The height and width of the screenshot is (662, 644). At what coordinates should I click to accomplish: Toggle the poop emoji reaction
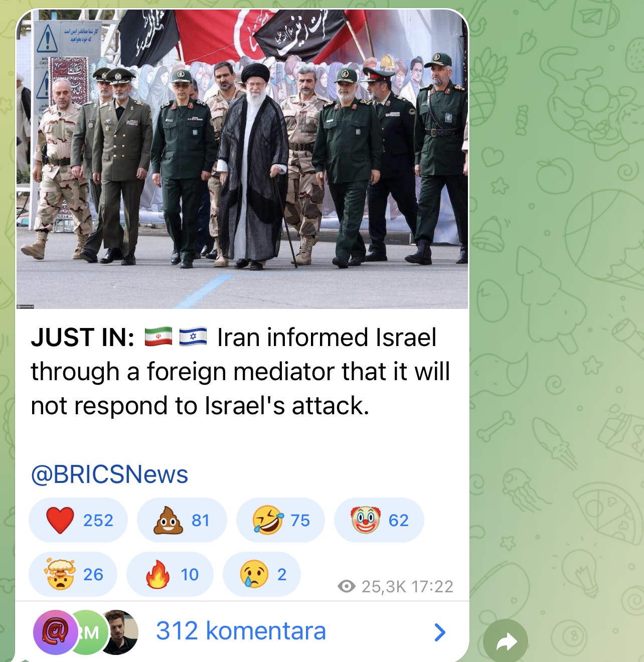tap(182, 520)
